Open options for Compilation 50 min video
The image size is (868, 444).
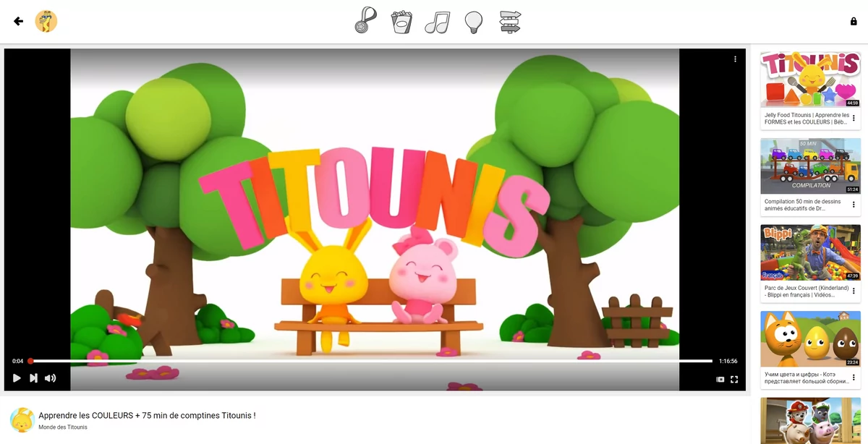(854, 205)
